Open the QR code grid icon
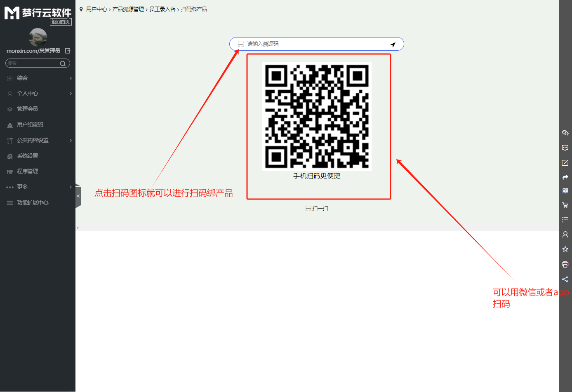Viewport: 572px width, 392px height. point(565,191)
